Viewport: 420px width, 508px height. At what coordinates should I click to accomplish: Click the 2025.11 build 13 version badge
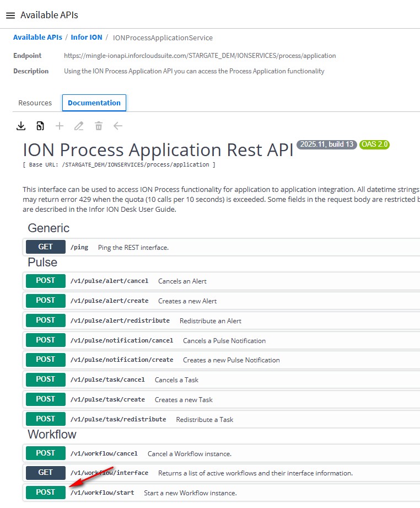click(327, 145)
